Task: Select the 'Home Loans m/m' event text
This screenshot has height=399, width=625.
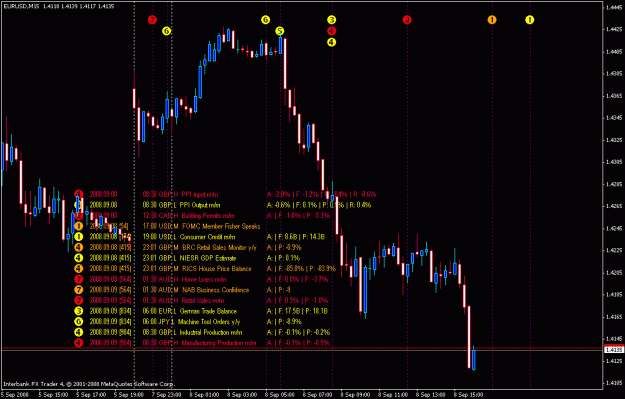Action: pyautogui.click(x=204, y=279)
